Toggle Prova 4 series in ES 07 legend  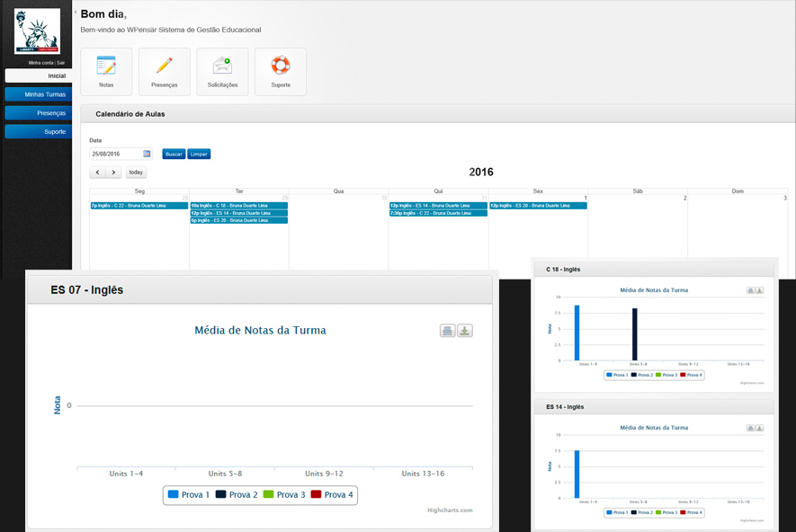click(x=332, y=495)
